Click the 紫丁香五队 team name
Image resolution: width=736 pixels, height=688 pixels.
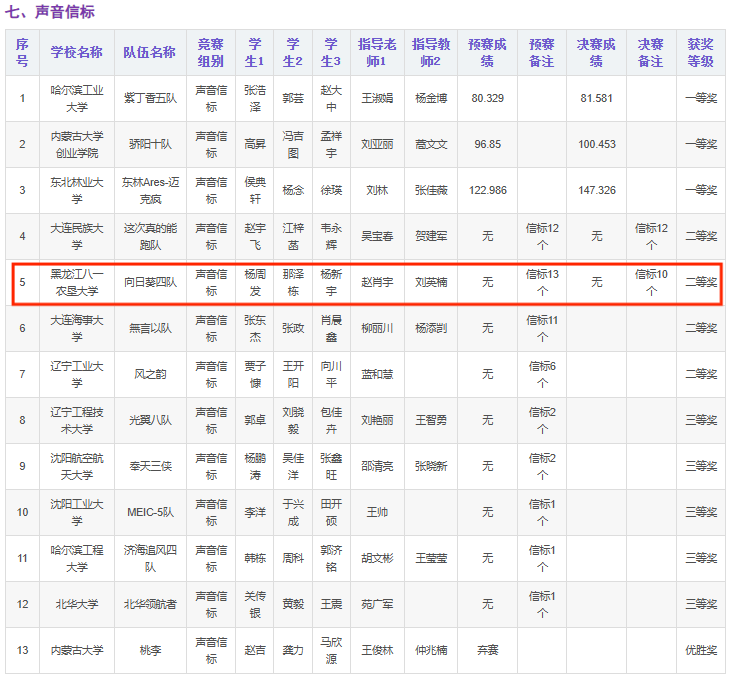(x=150, y=98)
